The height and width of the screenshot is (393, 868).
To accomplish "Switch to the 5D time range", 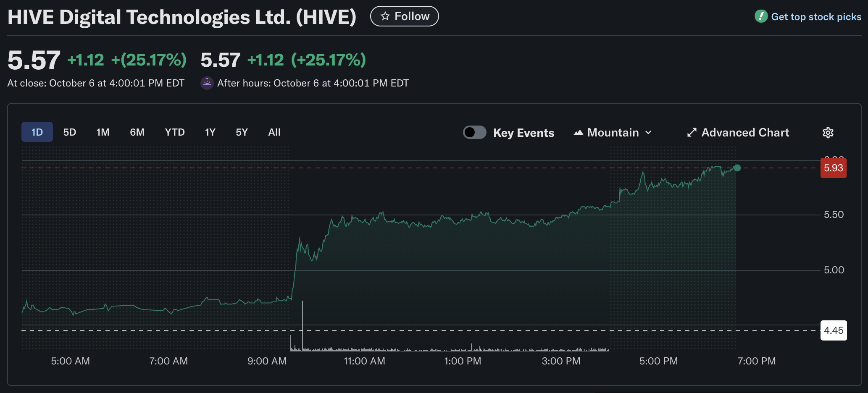I will pos(70,132).
